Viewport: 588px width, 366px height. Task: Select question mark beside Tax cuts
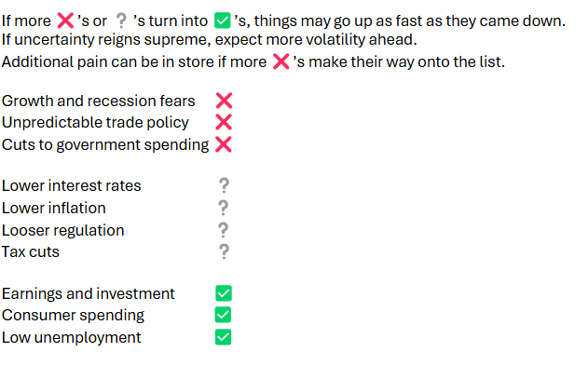tap(224, 251)
